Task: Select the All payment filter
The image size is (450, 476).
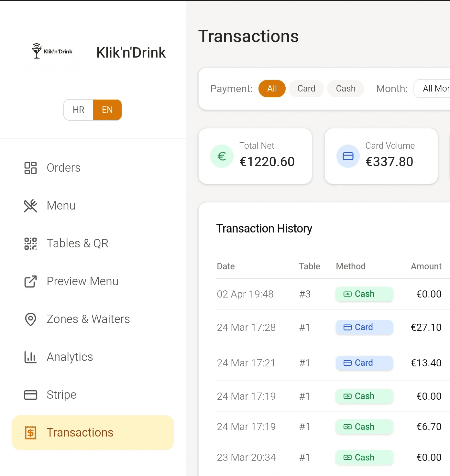Action: coord(272,89)
